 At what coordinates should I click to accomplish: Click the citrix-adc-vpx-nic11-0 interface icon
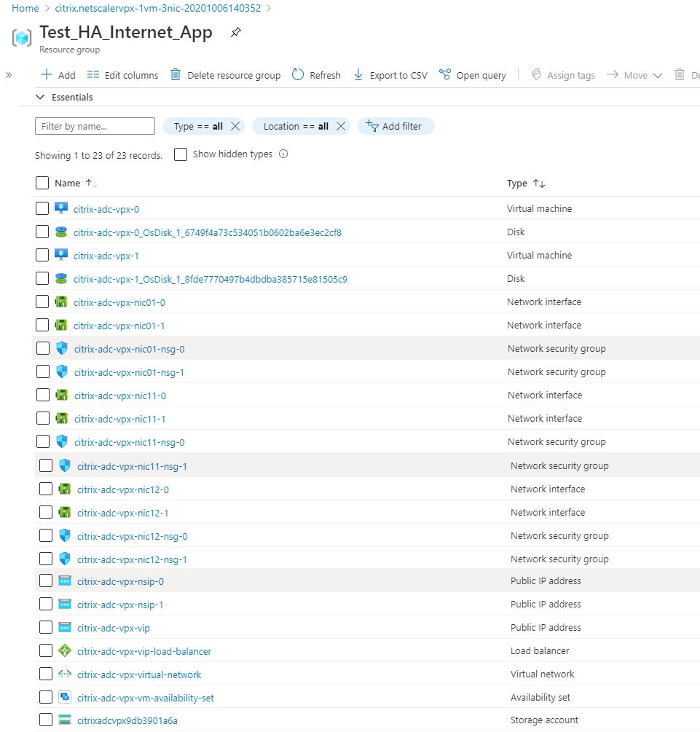tap(62, 395)
